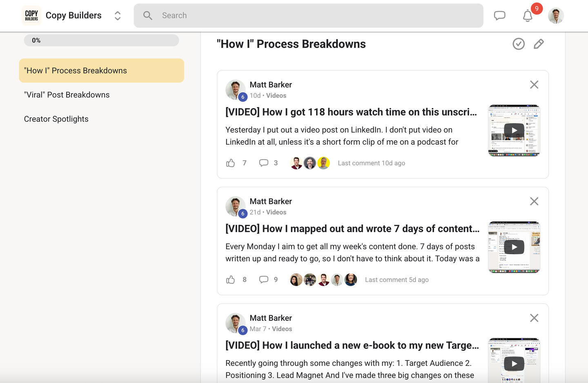
Task: Select Creator Spotlights in sidebar
Action: (x=56, y=119)
